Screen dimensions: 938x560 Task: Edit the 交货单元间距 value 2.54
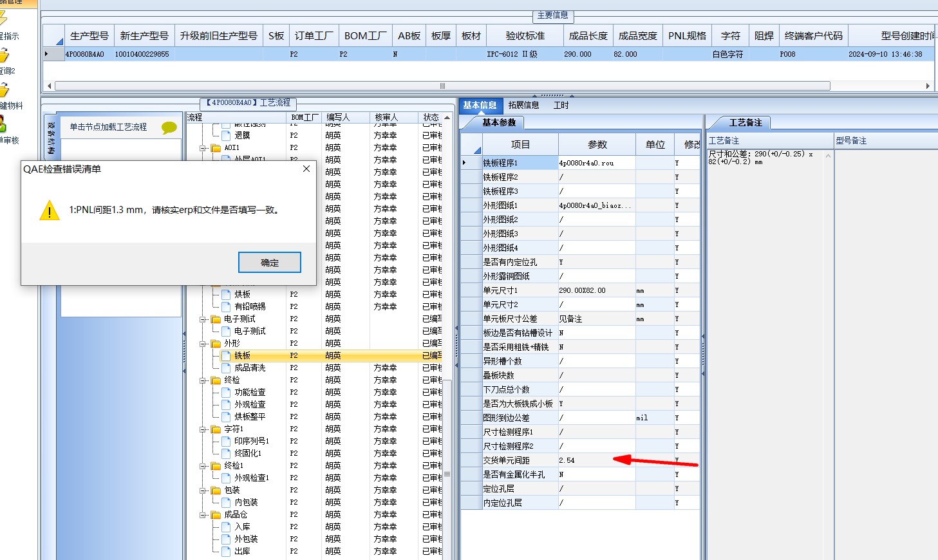click(x=597, y=460)
